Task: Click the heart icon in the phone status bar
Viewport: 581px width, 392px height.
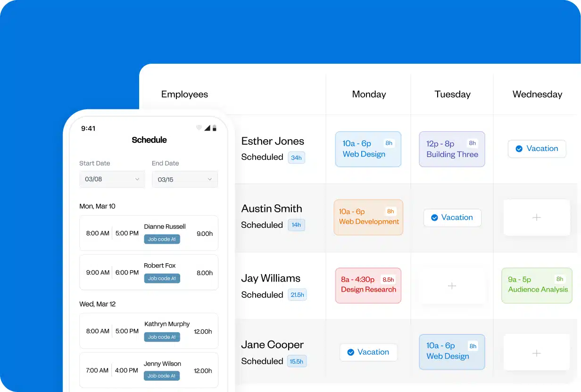Action: tap(199, 127)
